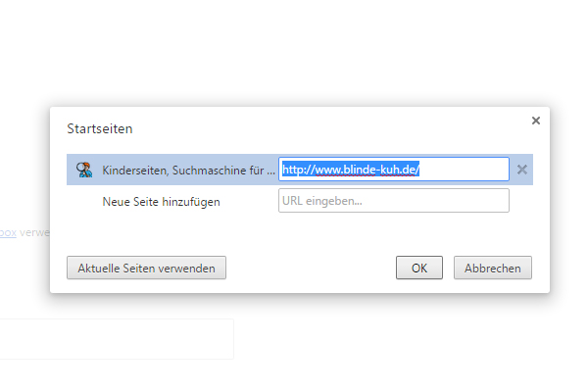This screenshot has width=588, height=392.
Task: Click empty space right of highlighted URL text
Action: (x=470, y=170)
